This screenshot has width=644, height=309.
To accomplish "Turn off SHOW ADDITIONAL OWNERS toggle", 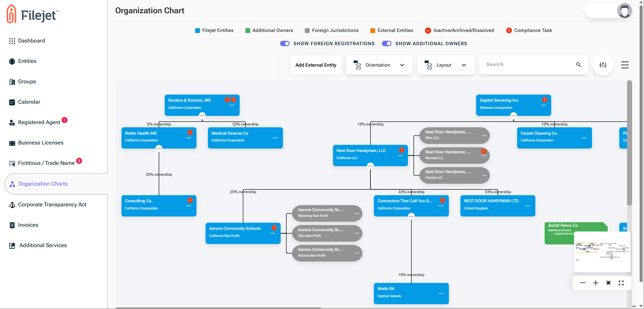I will (x=387, y=44).
